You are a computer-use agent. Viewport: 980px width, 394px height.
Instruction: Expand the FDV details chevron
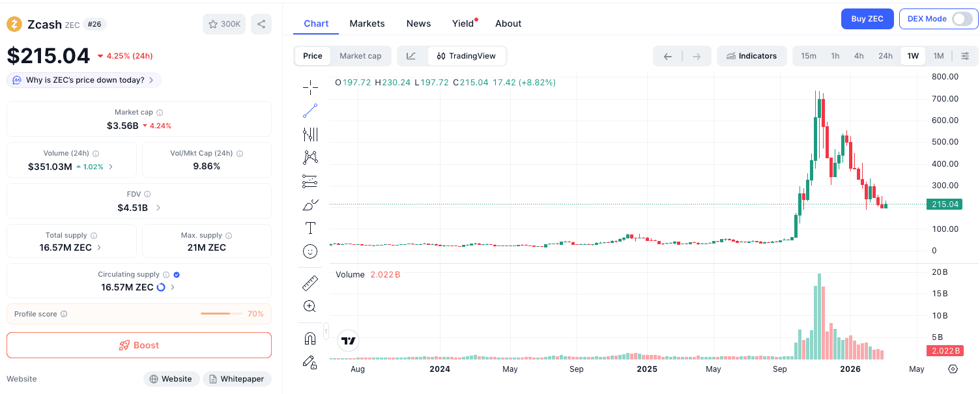pos(158,208)
